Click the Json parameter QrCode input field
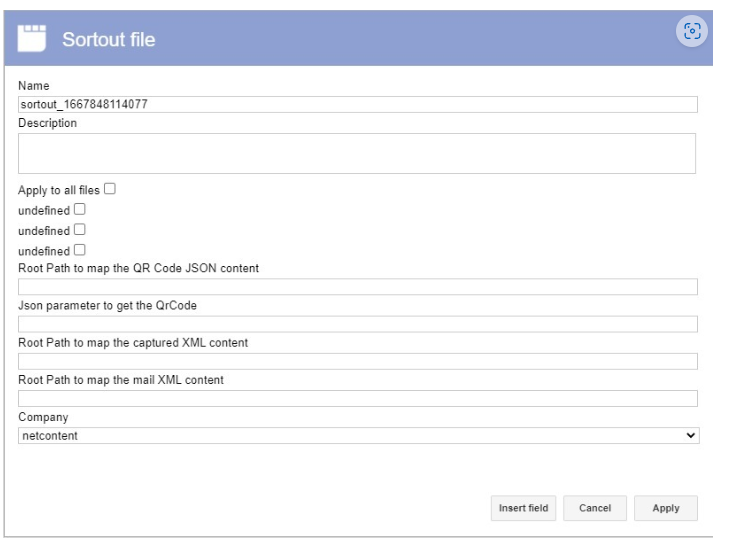This screenshot has width=729, height=543. click(x=358, y=324)
